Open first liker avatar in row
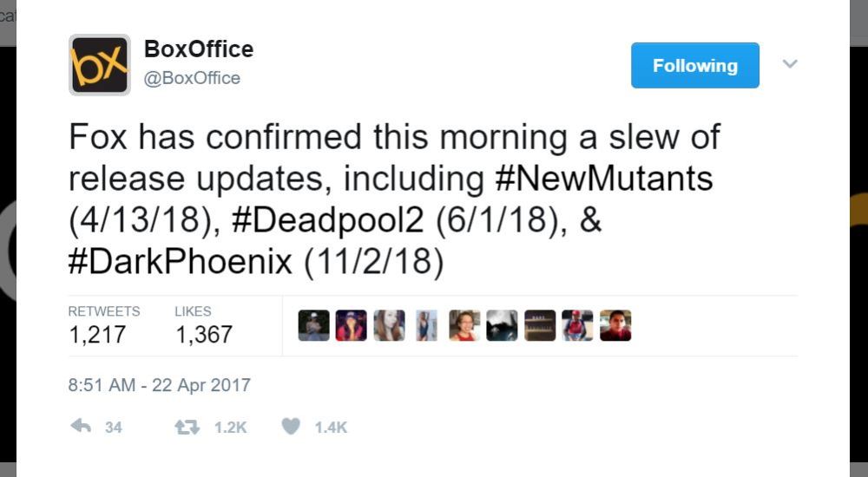The image size is (868, 477). click(x=313, y=325)
